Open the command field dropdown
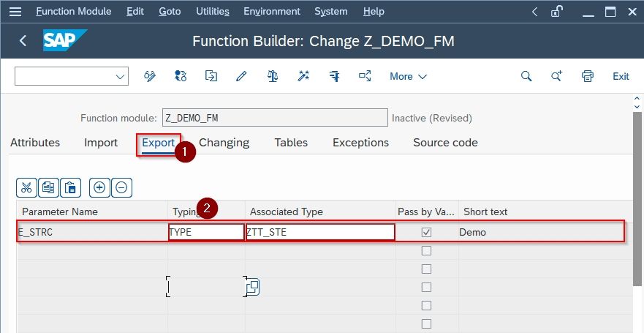Viewport: 644px width, 333px height. 120,77
